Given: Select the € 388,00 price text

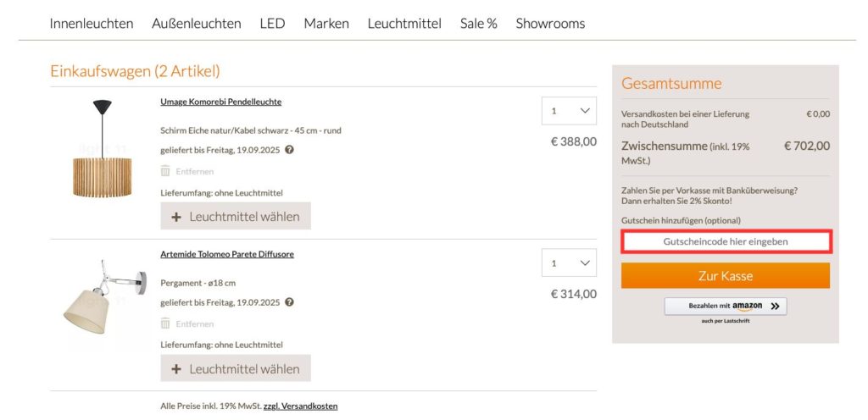Looking at the screenshot, I should [x=574, y=141].
